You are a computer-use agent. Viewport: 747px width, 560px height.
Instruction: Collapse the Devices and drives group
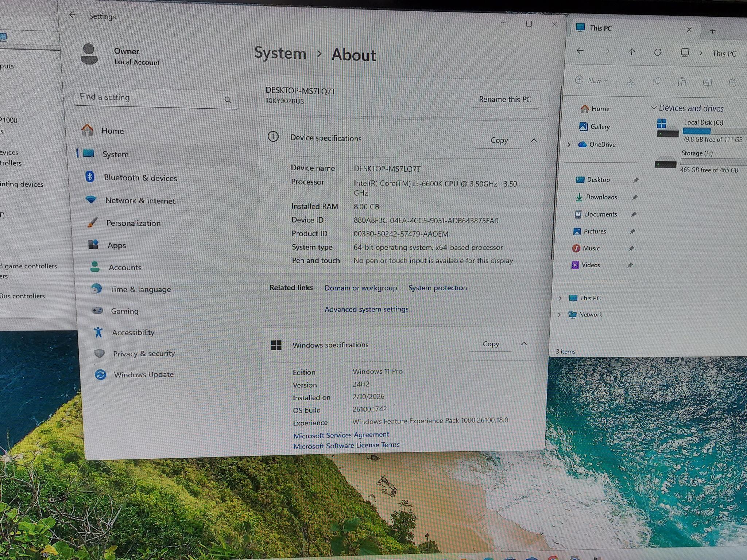click(x=654, y=108)
